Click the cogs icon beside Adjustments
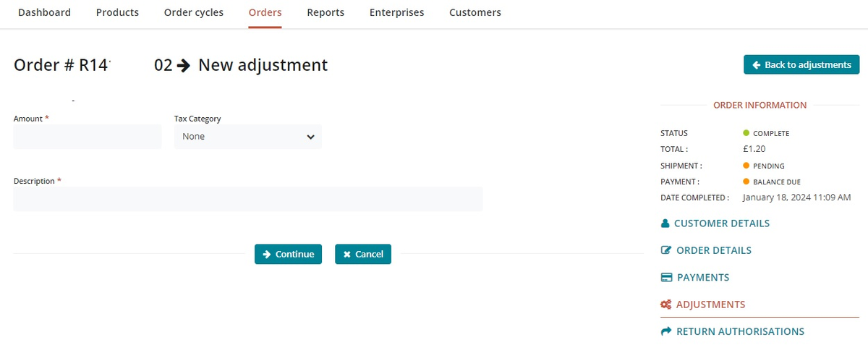This screenshot has width=868, height=353. 666,305
